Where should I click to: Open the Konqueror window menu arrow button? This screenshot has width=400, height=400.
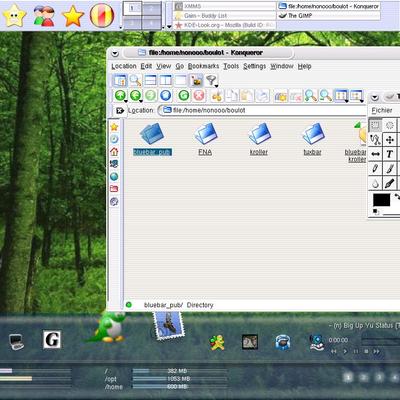(x=115, y=53)
